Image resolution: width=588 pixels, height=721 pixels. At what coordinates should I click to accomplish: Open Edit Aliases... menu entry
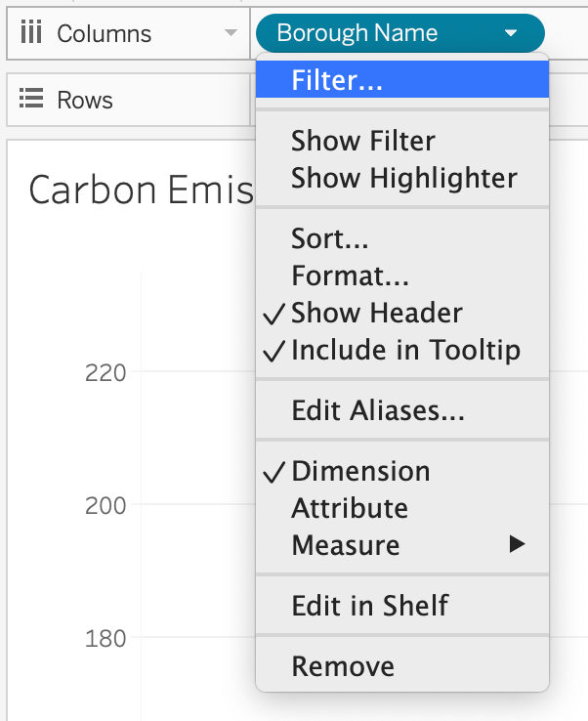click(377, 410)
